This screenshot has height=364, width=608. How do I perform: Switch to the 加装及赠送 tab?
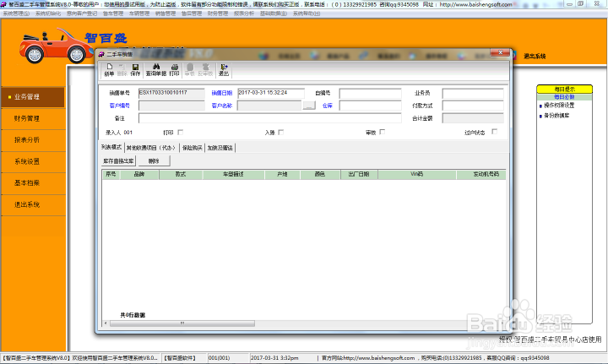tap(220, 148)
